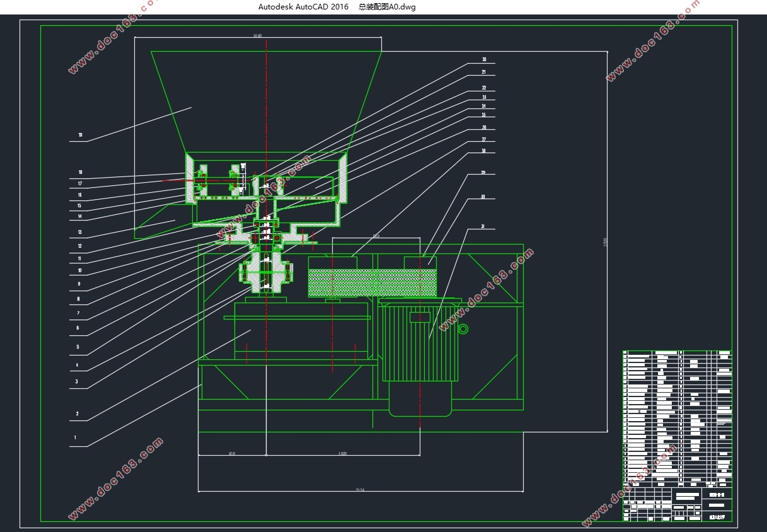Click the part number 12 callout label

point(79,246)
